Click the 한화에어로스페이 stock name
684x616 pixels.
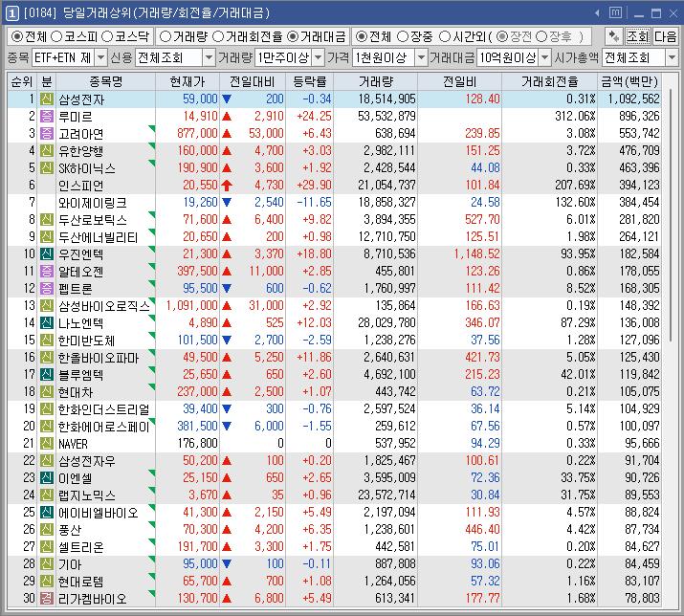tap(104, 427)
